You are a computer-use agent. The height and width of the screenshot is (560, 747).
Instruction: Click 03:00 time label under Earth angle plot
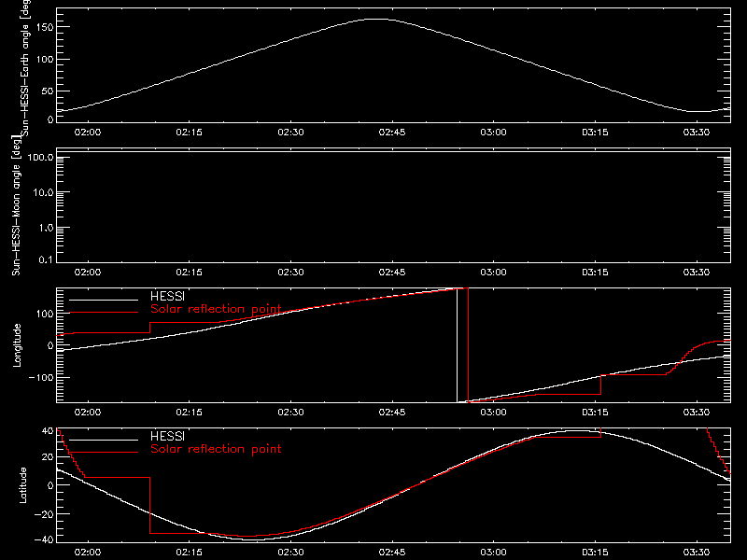pyautogui.click(x=494, y=133)
